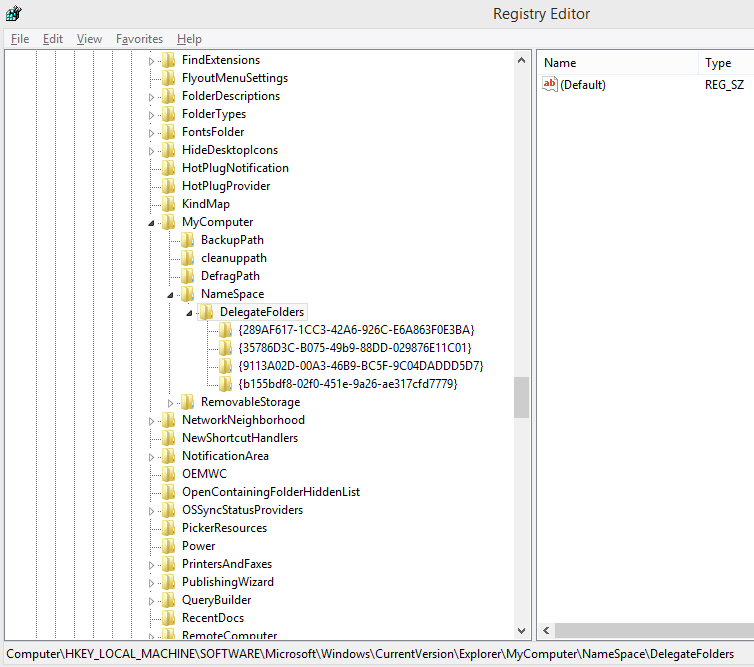Collapse the NameSpace key arrow
The image size is (754, 667).
pyautogui.click(x=172, y=295)
